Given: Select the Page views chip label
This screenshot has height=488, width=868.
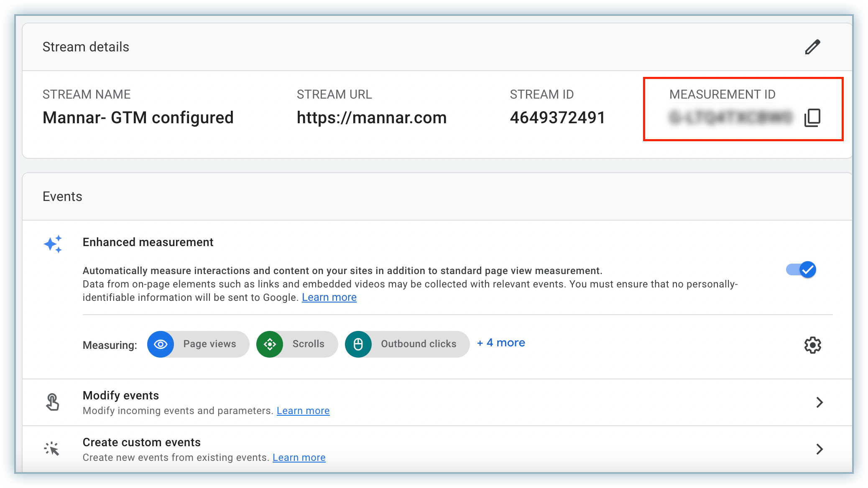Looking at the screenshot, I should pyautogui.click(x=209, y=344).
